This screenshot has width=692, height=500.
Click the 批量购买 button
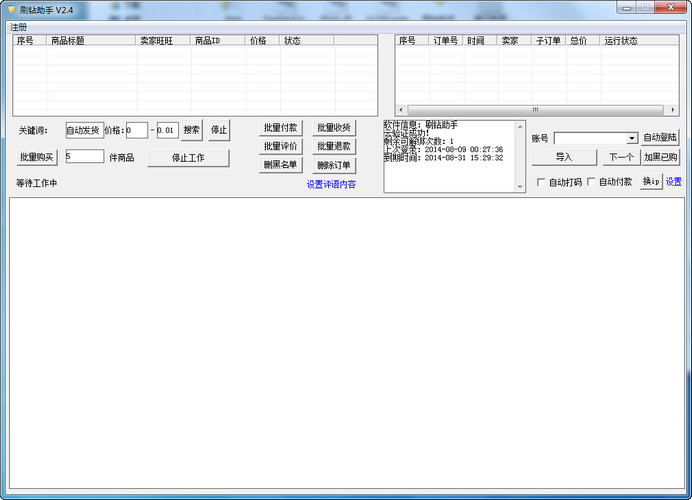37,157
